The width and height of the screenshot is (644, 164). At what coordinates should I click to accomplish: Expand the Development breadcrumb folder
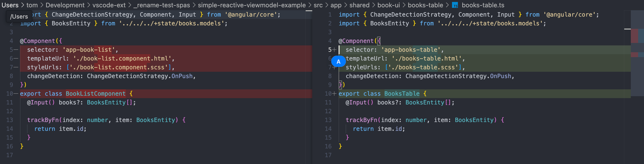(x=65, y=5)
